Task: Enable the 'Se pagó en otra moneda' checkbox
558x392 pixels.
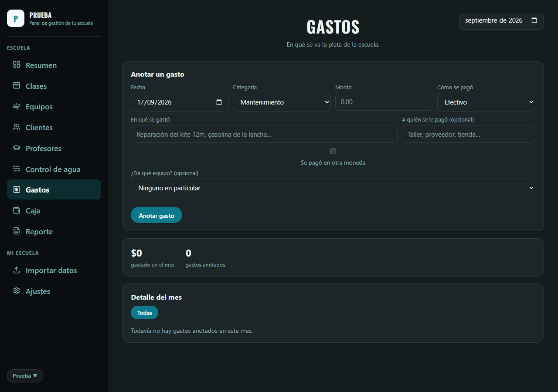Action: [x=333, y=152]
